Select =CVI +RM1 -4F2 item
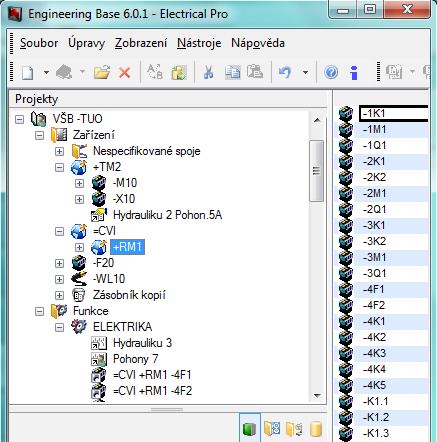Screen dimensions: 437x442 152,391
